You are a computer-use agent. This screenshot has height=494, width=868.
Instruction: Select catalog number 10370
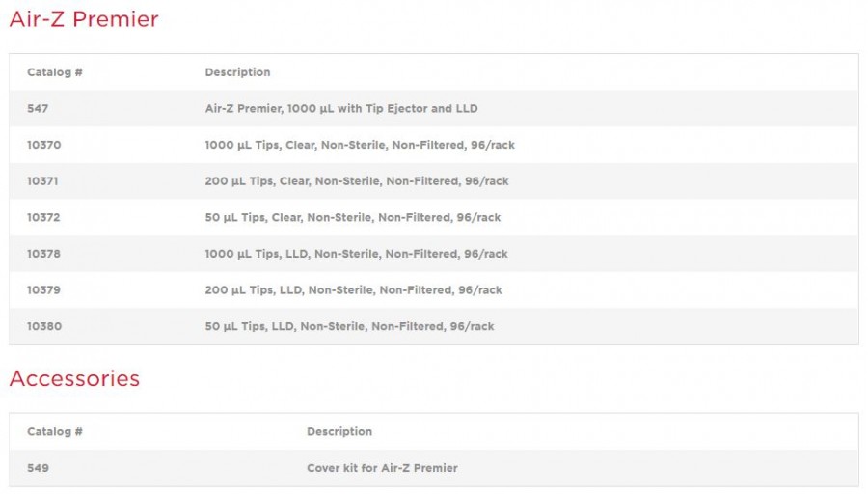pos(43,145)
